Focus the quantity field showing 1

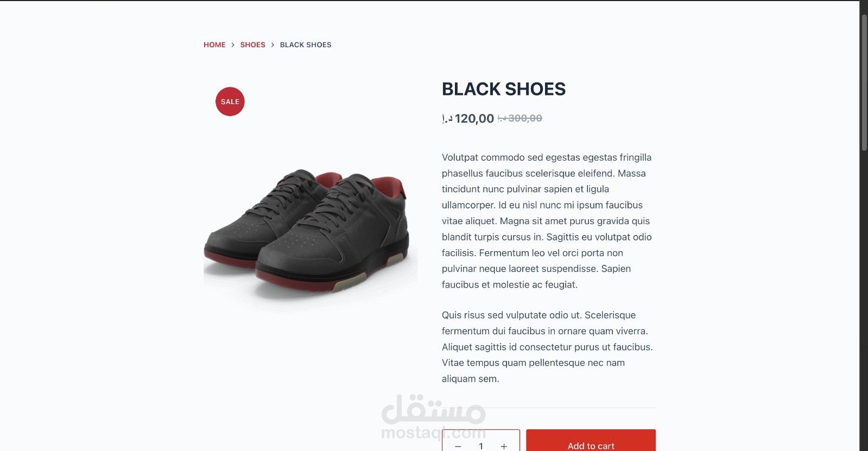click(x=481, y=446)
